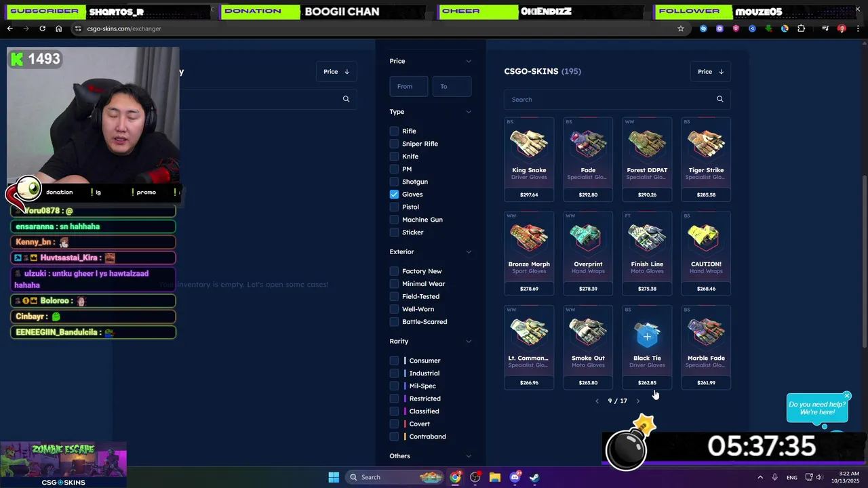
Task: Click the microphone tray icon
Action: 774,477
